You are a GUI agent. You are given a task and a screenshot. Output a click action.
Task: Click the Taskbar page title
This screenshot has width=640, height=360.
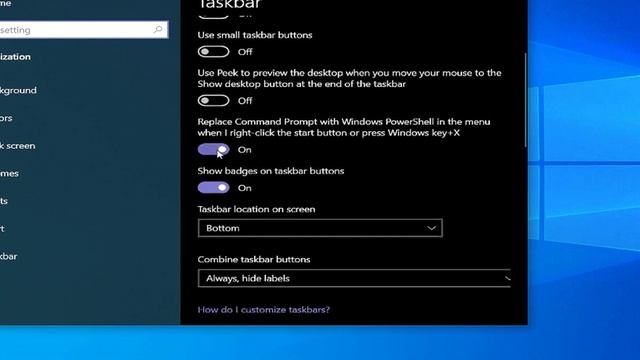tap(229, 4)
